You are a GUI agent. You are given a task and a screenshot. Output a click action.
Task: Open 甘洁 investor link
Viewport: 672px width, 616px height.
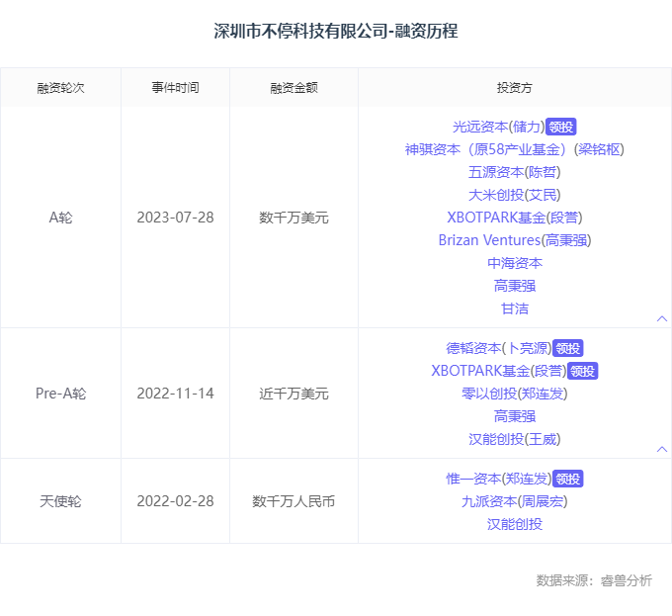point(514,308)
